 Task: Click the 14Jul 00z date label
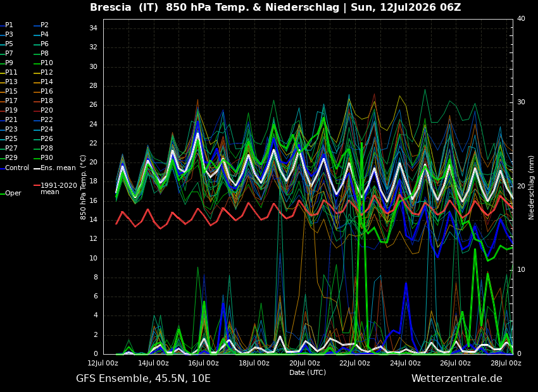click(x=154, y=363)
